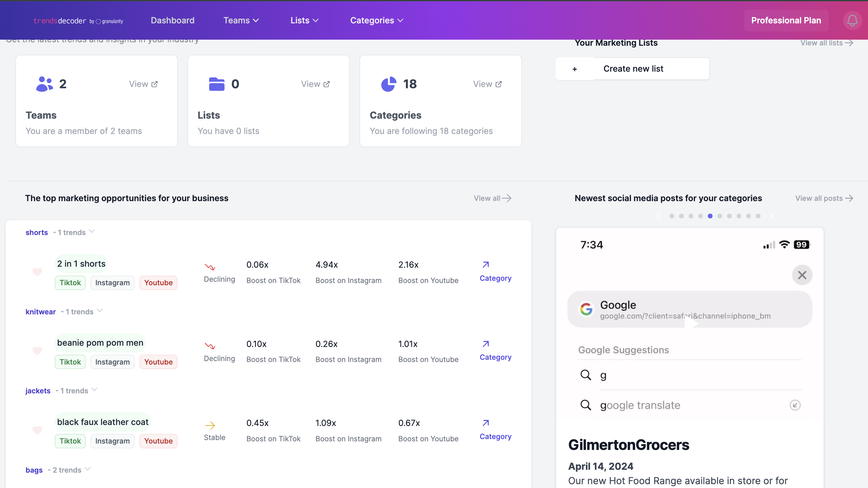Open the '2 in 1 shorts' trend

pos(81,264)
